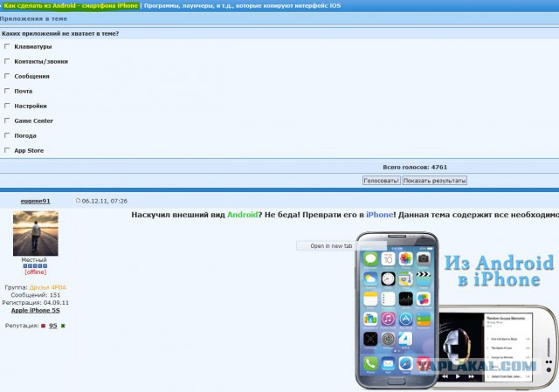The image size is (559, 392).
Task: Click the Notes app icon on phone image
Action: point(370,299)
